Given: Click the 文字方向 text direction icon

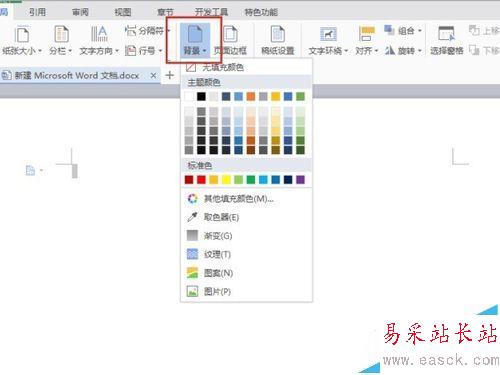Looking at the screenshot, I should point(99,34).
